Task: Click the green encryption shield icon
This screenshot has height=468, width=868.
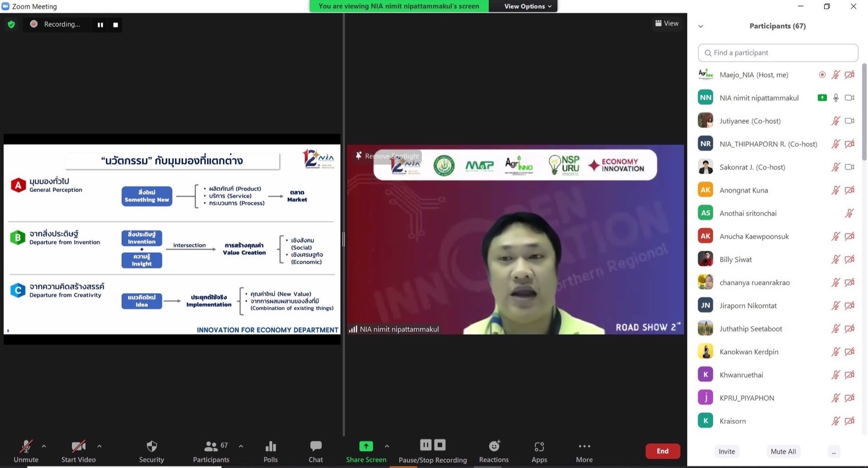Action: coord(11,24)
